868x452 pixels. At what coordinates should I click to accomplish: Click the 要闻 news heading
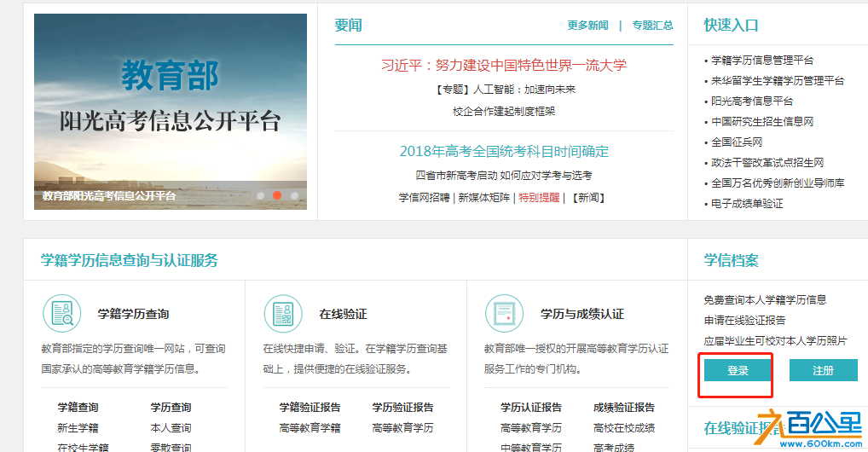click(x=348, y=25)
